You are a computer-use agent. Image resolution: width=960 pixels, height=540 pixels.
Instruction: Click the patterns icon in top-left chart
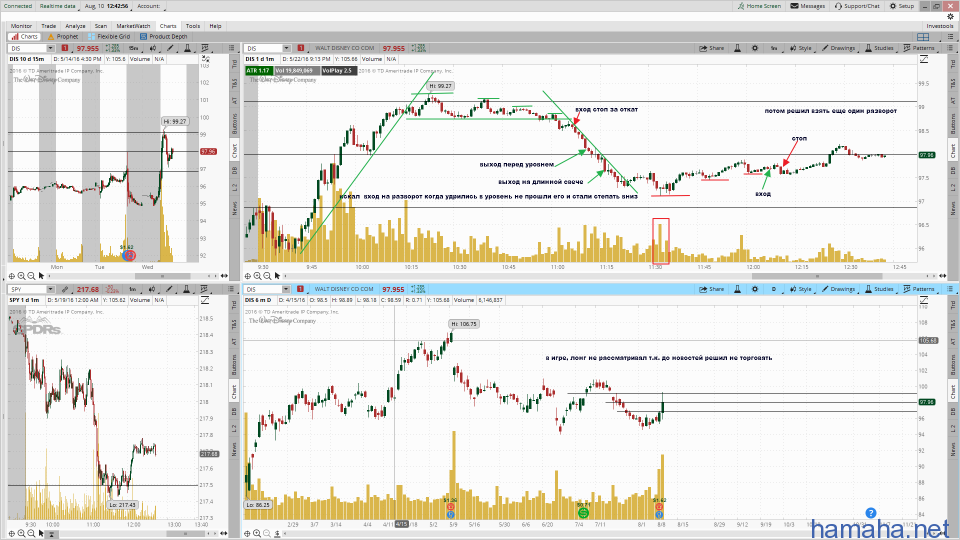[205, 48]
